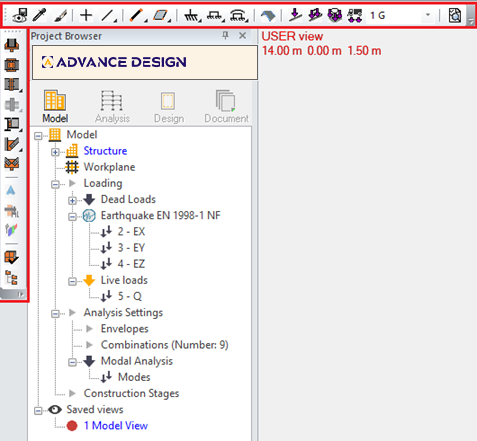Select Construction Stages item
The height and width of the screenshot is (441, 477).
pos(131,393)
